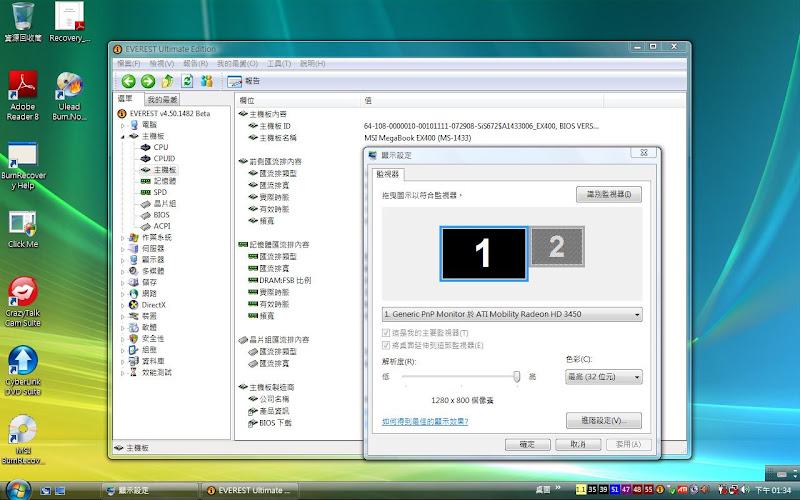Click the EVEREST Ultimate taskbar button
The height and width of the screenshot is (500, 800).
pos(249,490)
